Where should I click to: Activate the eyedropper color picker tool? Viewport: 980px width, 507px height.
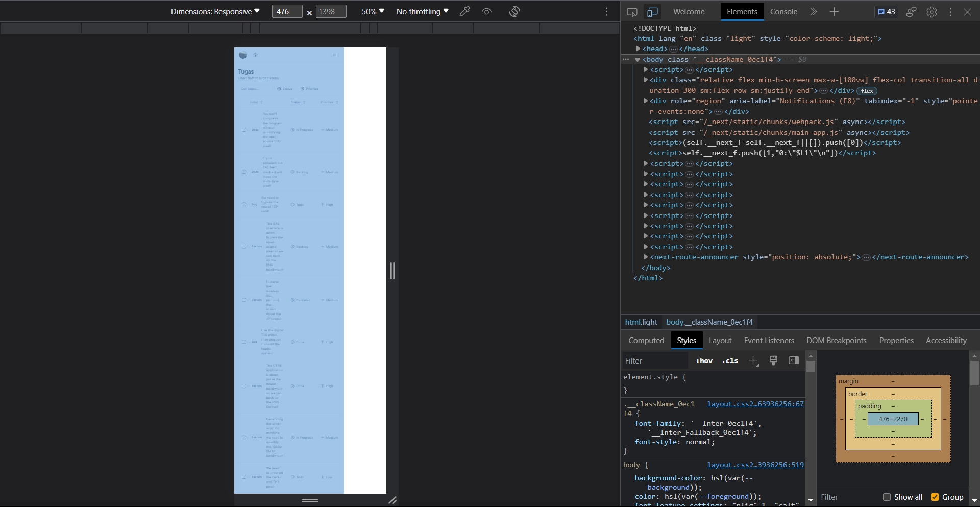[465, 11]
